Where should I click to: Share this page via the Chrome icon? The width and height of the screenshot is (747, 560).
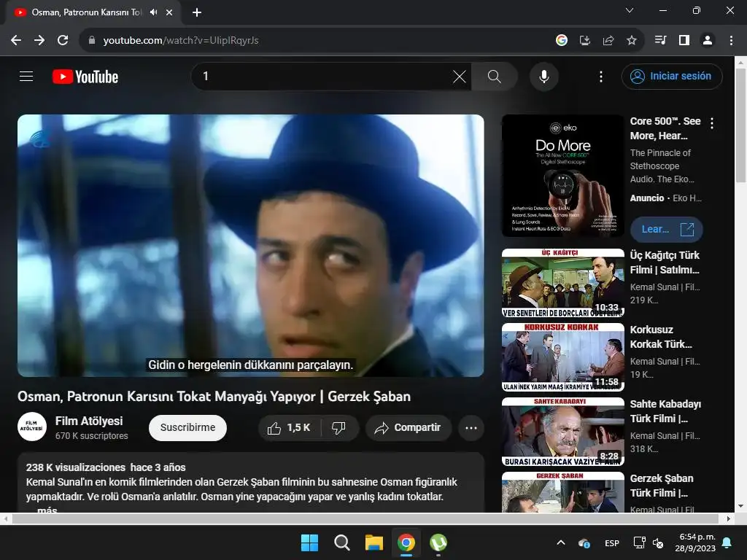tap(608, 41)
